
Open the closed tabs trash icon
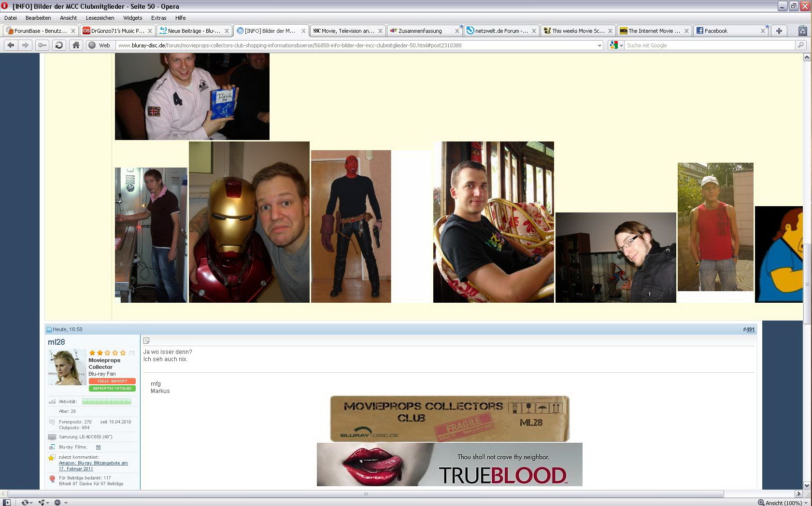tap(802, 30)
